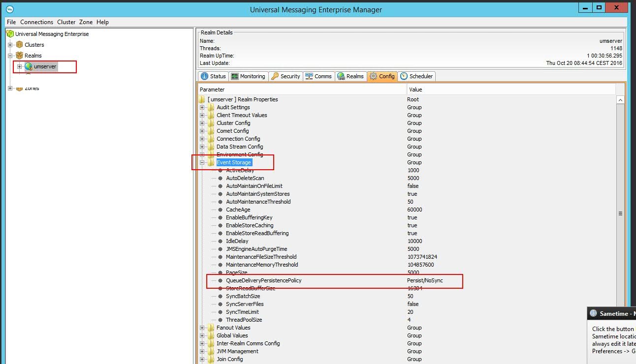Select the QueueDeliveryPersistencePolicy parameter
Viewport: 636px width, 364px height.
coord(263,280)
